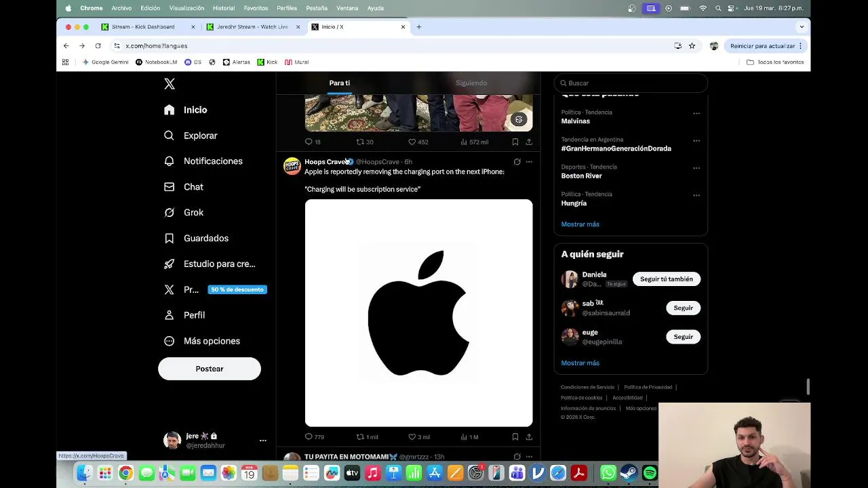Repost the Hoops Crave Apple post
This screenshot has height=488, width=868.
coord(367,437)
